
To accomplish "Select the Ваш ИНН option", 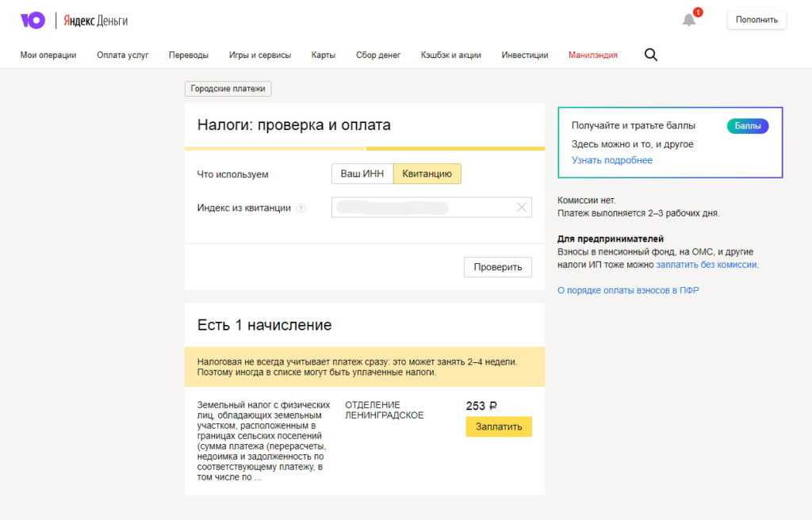I will pyautogui.click(x=362, y=174).
